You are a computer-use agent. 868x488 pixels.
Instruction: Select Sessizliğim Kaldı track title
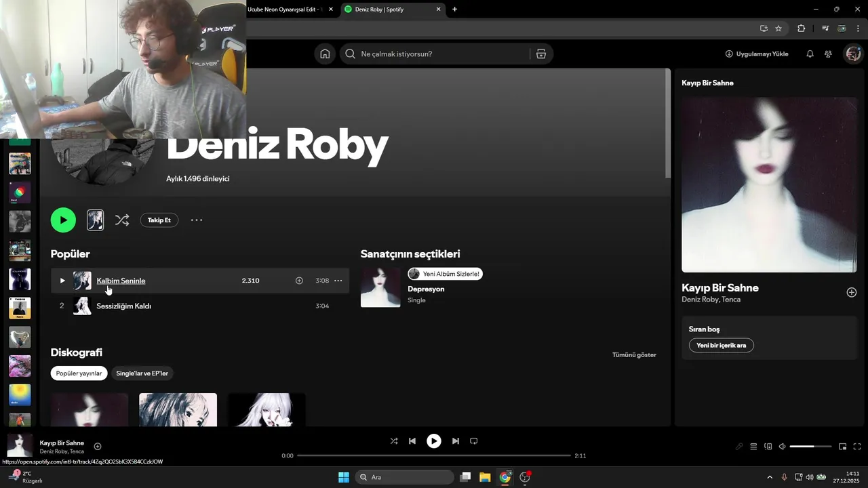point(123,306)
